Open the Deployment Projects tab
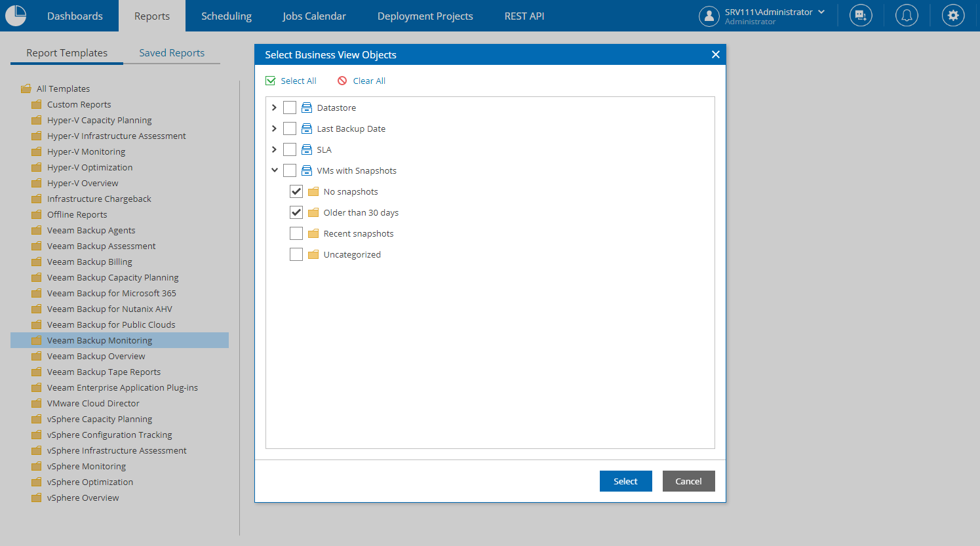Viewport: 980px width, 546px height. [x=425, y=16]
